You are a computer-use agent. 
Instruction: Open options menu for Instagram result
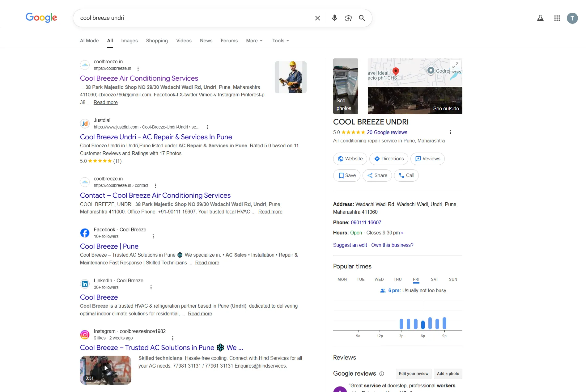point(172,338)
